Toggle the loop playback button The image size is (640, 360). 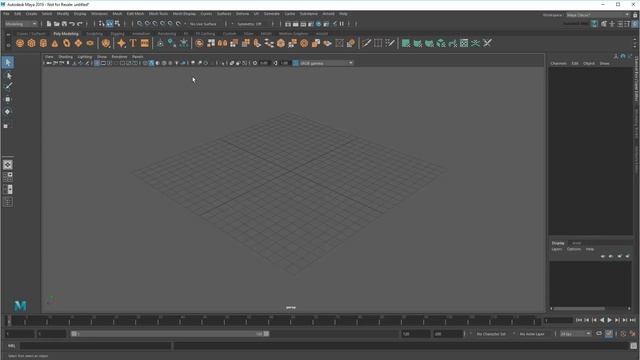click(599, 334)
